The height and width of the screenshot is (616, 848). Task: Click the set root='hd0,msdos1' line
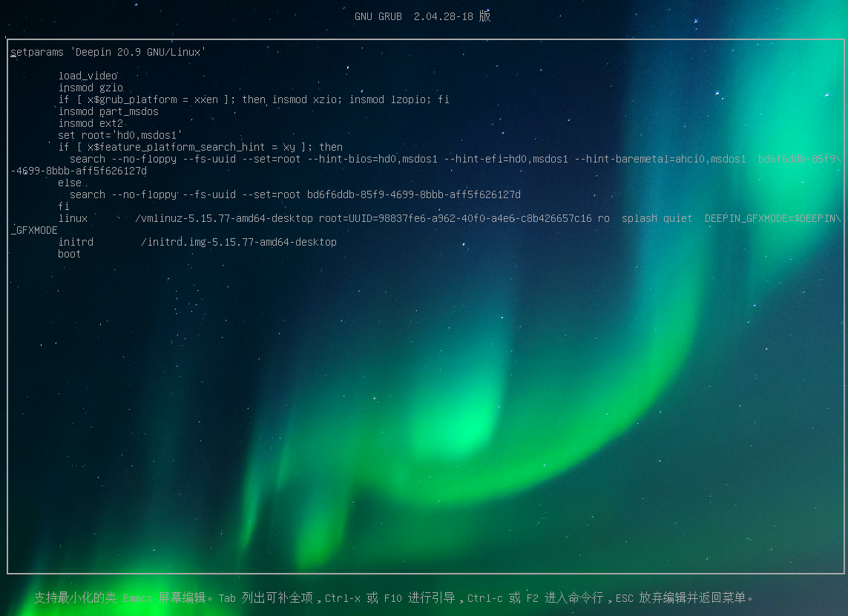pos(120,136)
